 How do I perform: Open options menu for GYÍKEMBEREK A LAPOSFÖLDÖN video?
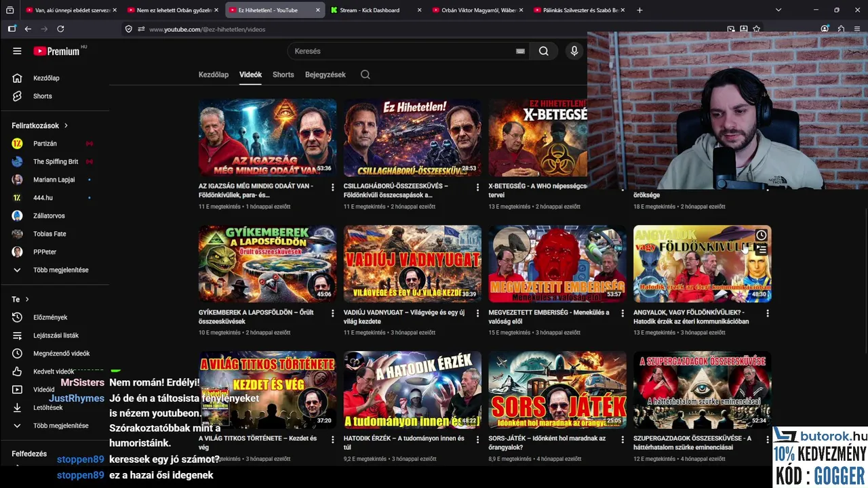[x=332, y=313]
